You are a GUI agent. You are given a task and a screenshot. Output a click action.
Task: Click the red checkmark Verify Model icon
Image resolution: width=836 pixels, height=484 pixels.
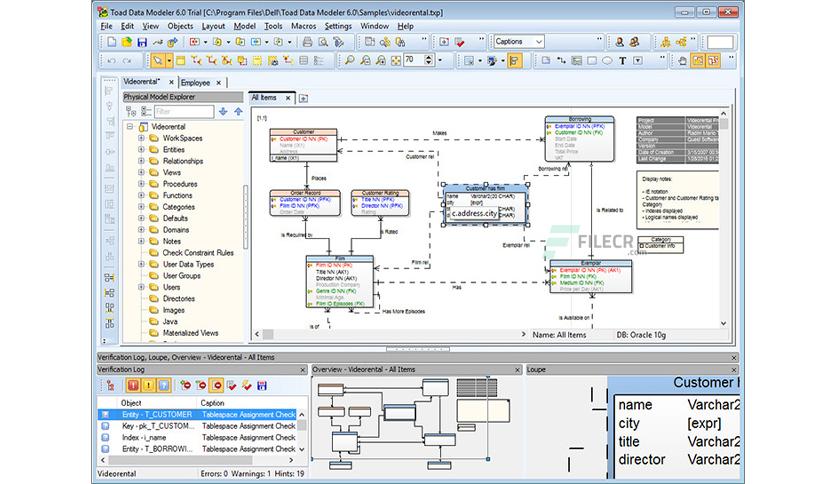(x=460, y=42)
